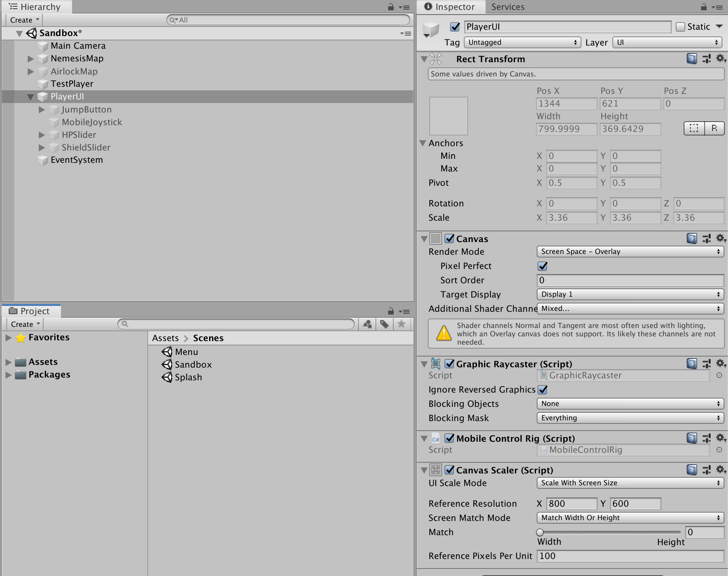The height and width of the screenshot is (576, 728).
Task: Open Render Mode dropdown
Action: (x=630, y=252)
